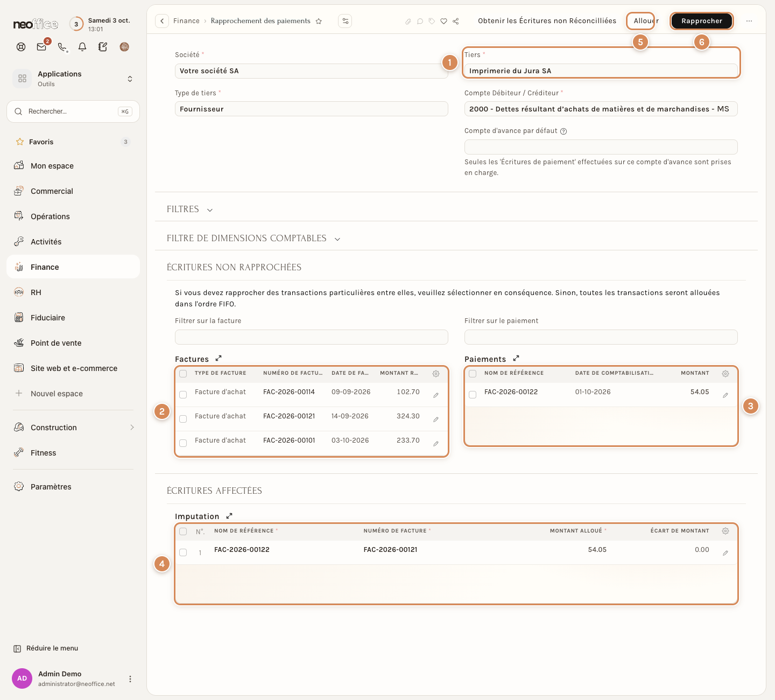
Task: Go to Point de vente
Action: tap(73, 343)
